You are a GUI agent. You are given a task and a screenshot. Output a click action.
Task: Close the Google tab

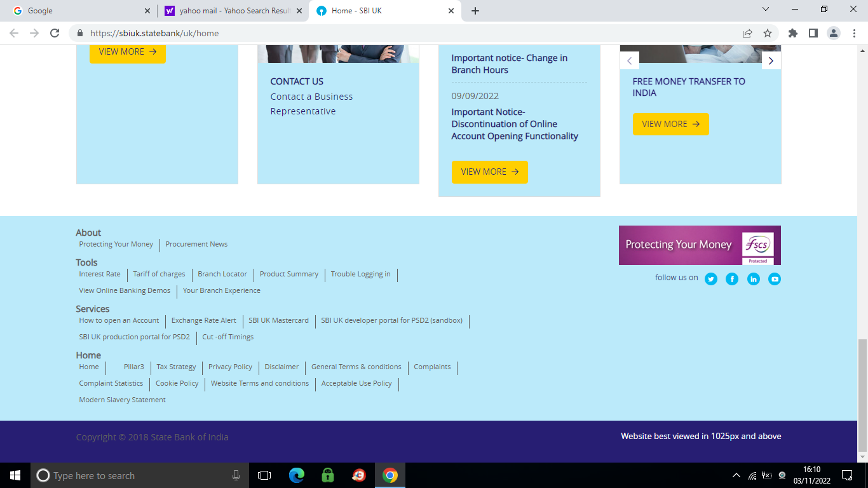pos(147,11)
